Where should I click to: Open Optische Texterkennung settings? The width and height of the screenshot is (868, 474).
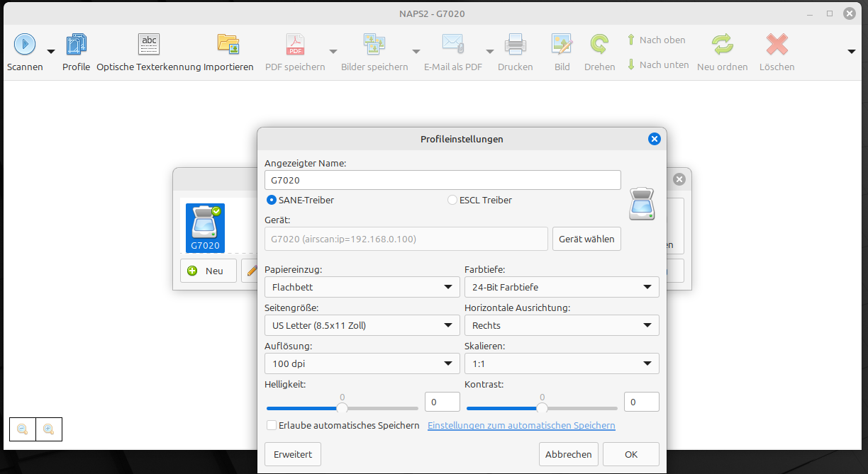(x=149, y=45)
